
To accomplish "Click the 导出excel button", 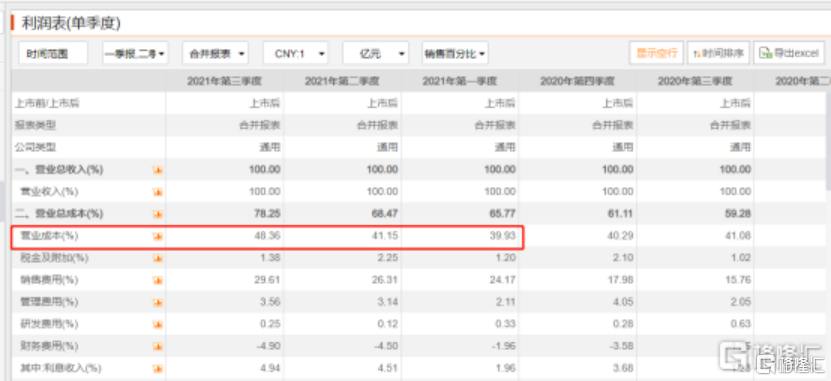I will click(789, 53).
